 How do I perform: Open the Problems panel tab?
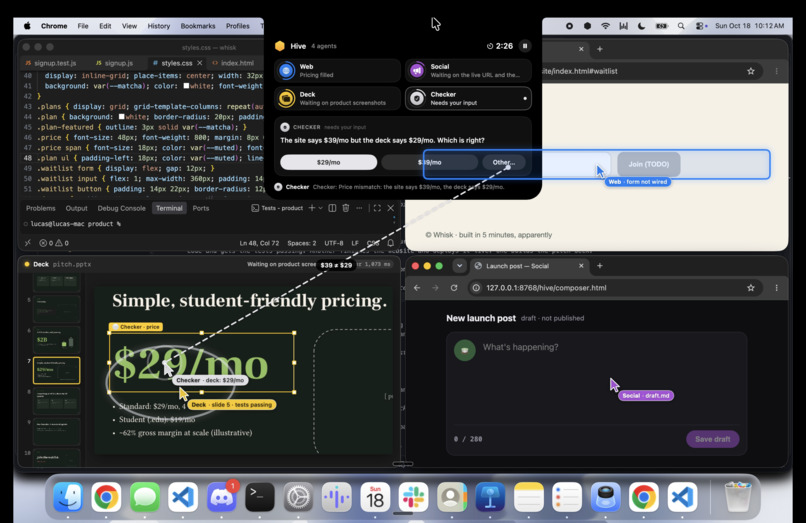pos(41,208)
